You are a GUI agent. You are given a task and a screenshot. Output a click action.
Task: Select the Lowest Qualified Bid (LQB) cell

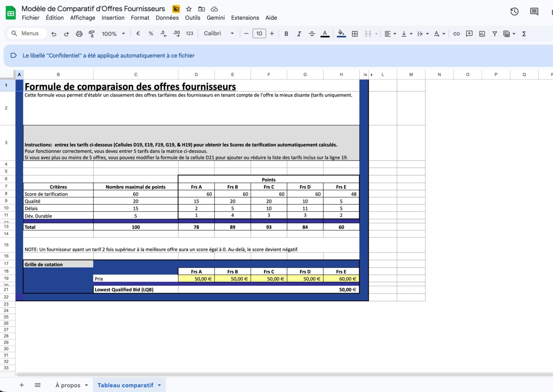tap(136, 290)
